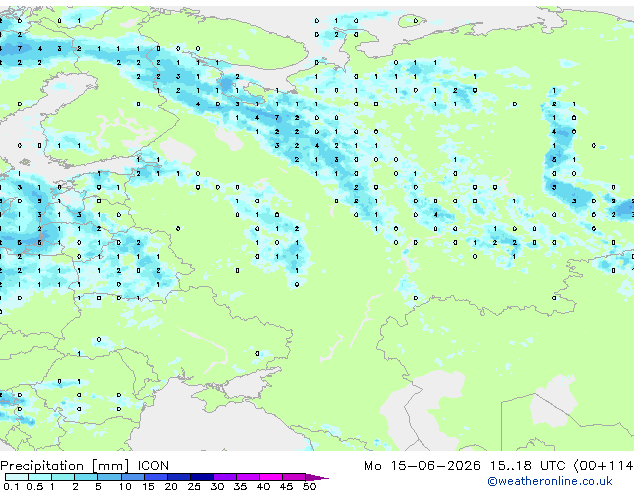Image resolution: width=634 pixels, height=490 pixels.
Task: Pick the 40–45 mm magenta legend swatch
Action: click(x=271, y=477)
